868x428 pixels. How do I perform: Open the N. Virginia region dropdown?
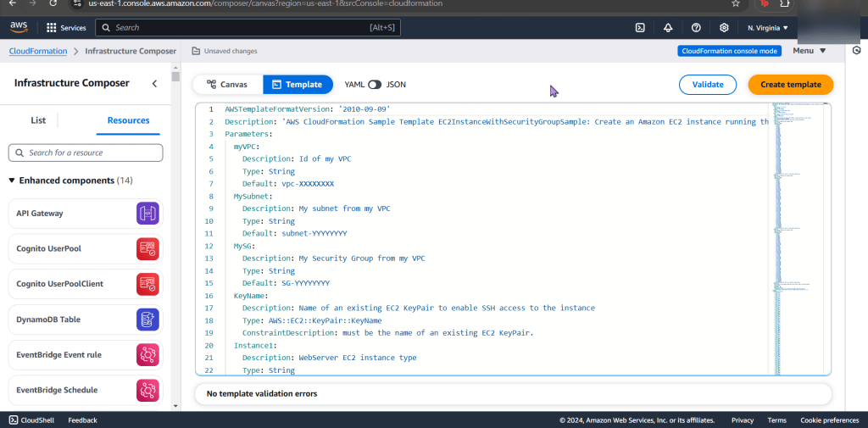(x=767, y=27)
